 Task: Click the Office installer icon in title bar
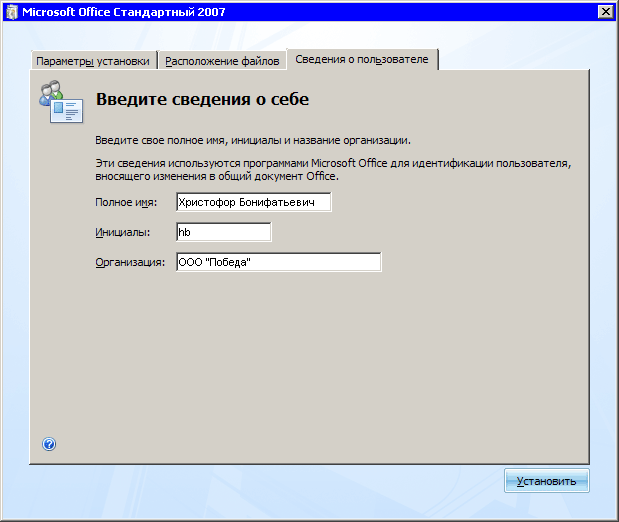(x=11, y=12)
